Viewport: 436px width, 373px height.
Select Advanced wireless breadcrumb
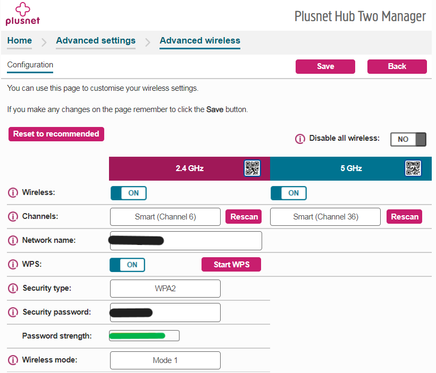[x=200, y=41]
